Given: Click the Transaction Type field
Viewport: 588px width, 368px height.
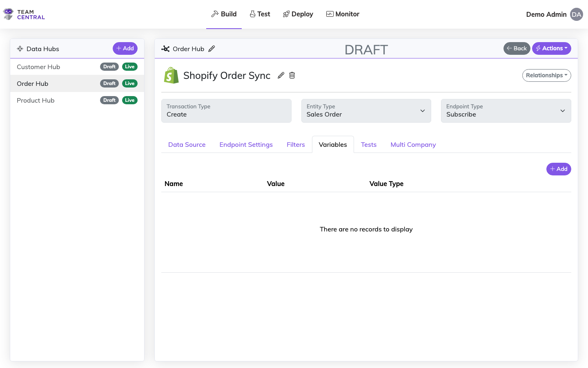Looking at the screenshot, I should [226, 111].
